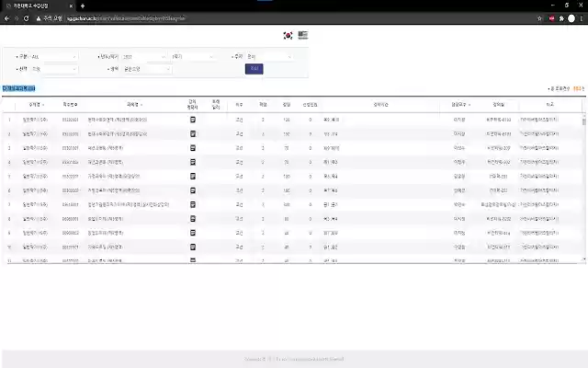Screen dimensions: 588x368
Task: Switch language using the Korean flag icon
Action: pyautogui.click(x=288, y=35)
